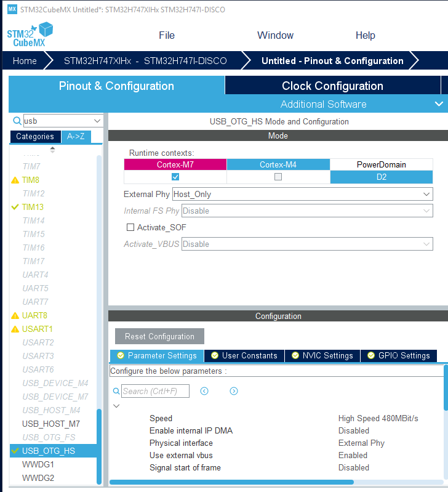Select USB_OTG_FS in the list
This screenshot has height=492, width=448.
[x=49, y=437]
